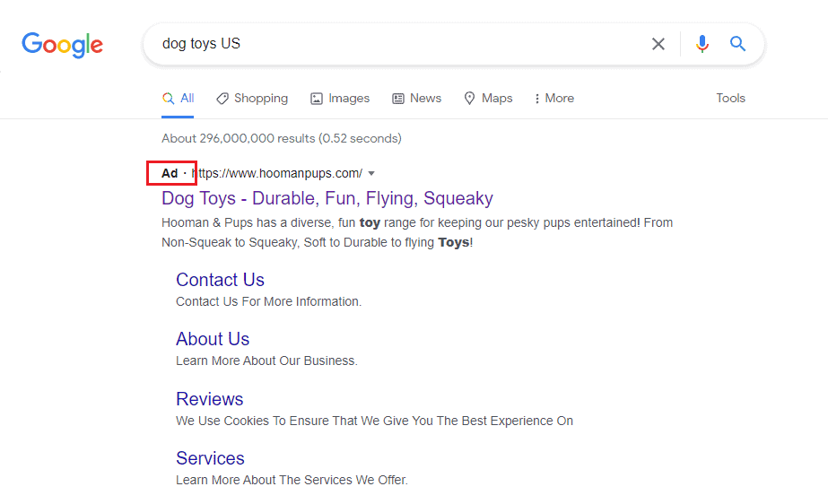
Task: Open the Reviews sitelink
Action: click(210, 399)
